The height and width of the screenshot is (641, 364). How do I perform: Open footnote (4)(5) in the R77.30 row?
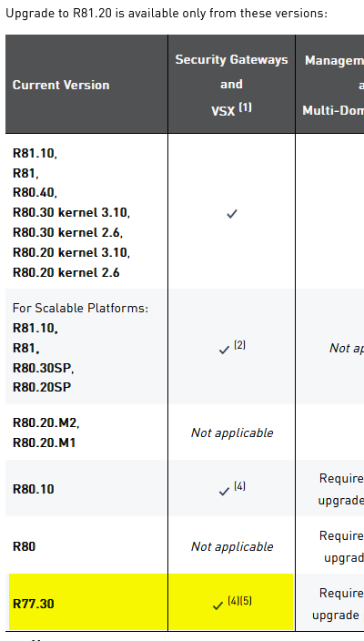point(240,601)
